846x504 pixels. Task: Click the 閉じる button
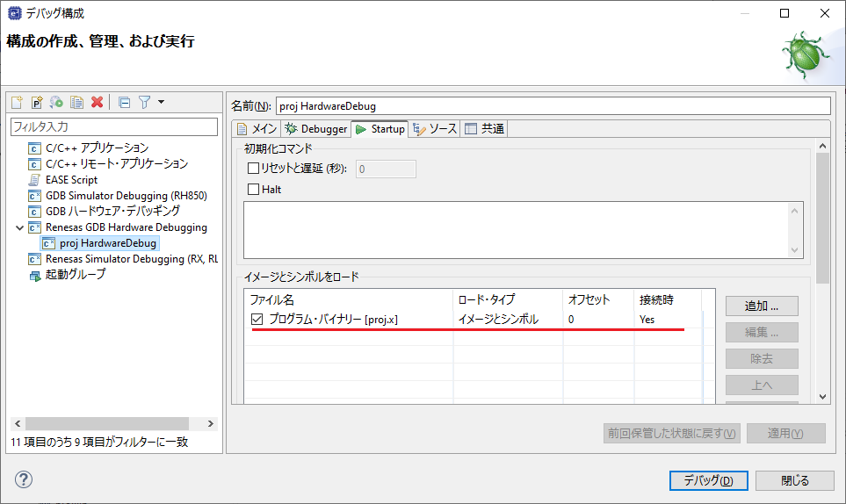point(795,480)
